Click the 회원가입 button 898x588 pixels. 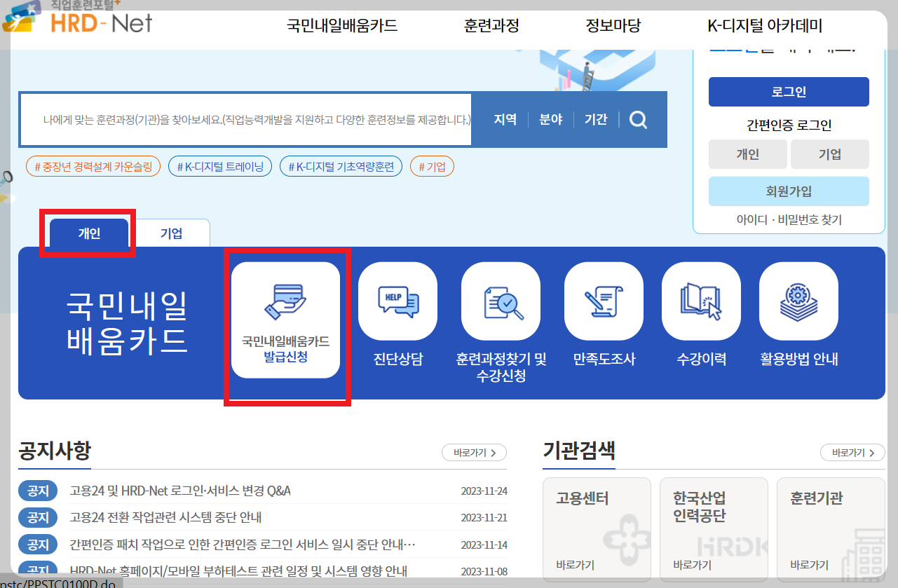789,191
